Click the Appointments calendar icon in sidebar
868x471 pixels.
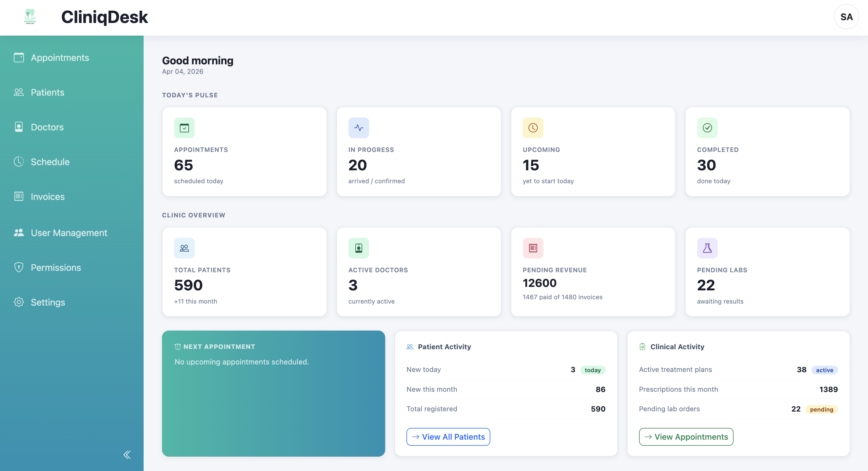(19, 58)
